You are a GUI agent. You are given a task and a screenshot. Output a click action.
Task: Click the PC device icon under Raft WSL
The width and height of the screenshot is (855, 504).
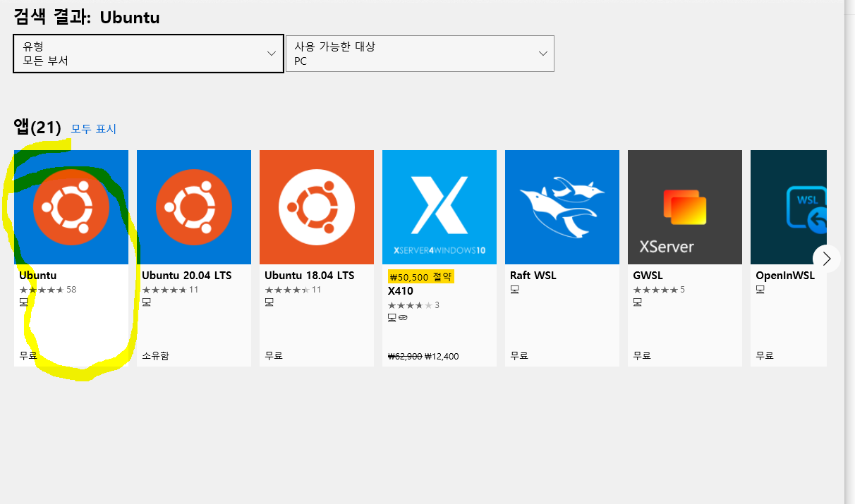[x=515, y=290]
